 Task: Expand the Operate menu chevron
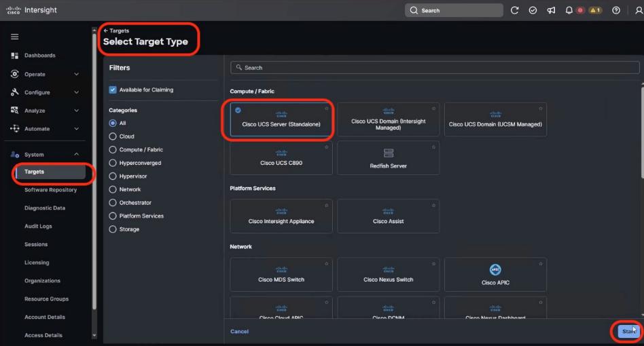tap(76, 74)
